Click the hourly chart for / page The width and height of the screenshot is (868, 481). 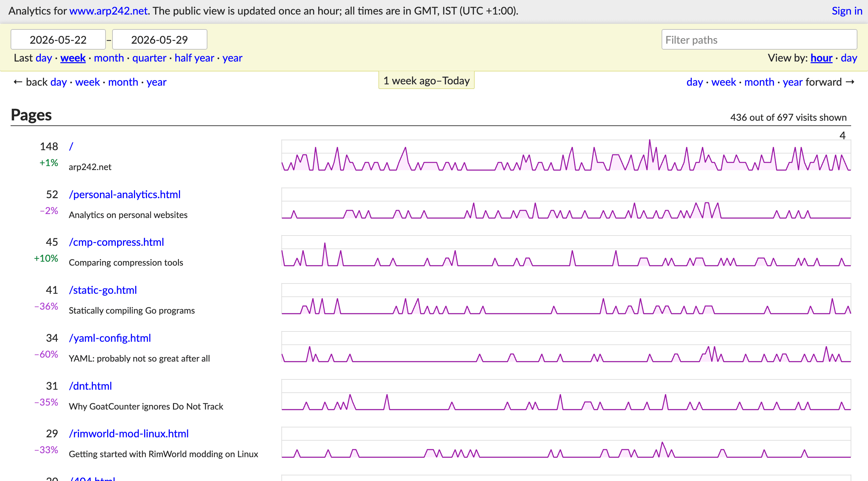point(566,155)
